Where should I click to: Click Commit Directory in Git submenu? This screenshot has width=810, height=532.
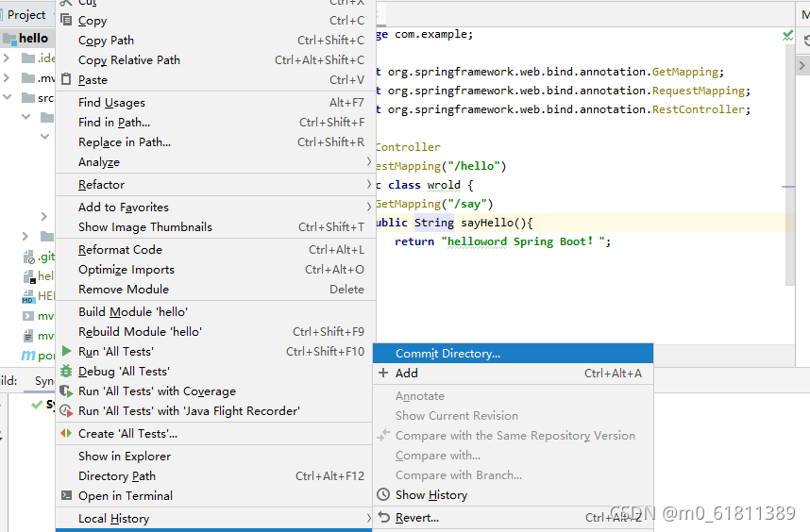pos(513,354)
